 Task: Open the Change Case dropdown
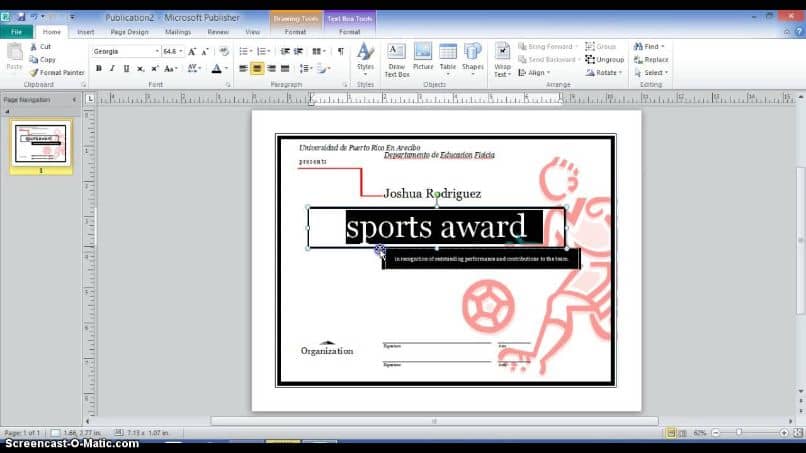171,68
